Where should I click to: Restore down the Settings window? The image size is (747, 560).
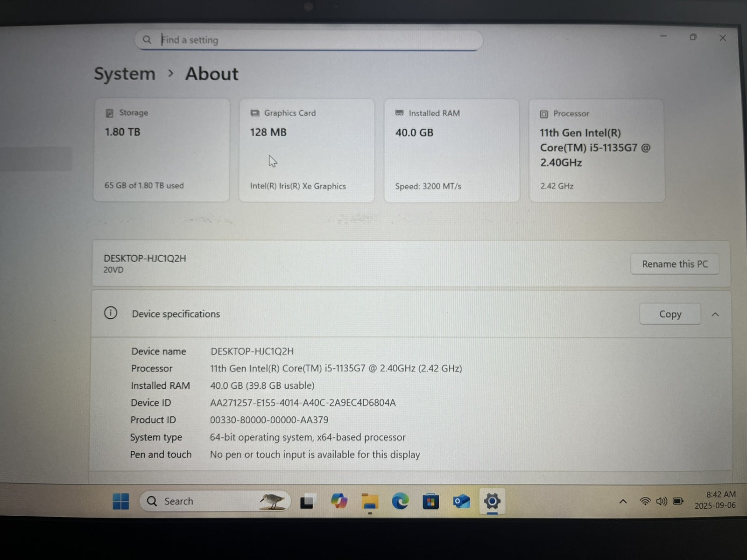pyautogui.click(x=693, y=37)
